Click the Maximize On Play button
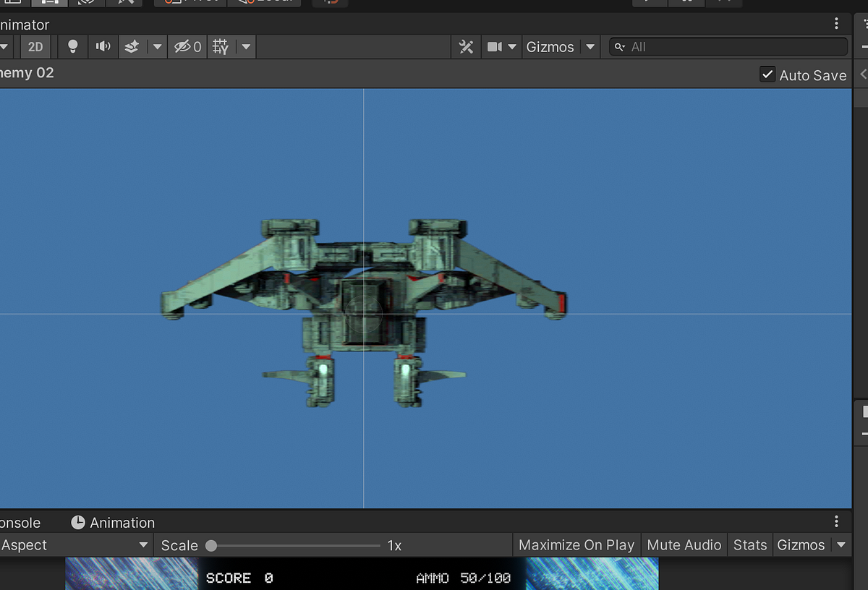 point(576,544)
